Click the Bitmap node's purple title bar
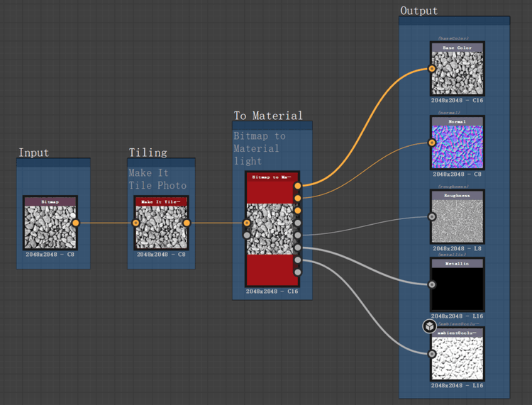 [x=50, y=202]
